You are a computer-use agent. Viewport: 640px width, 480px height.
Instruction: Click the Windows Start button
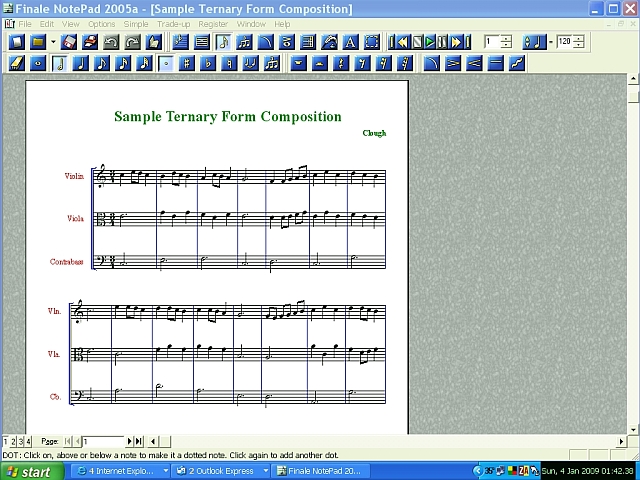pos(28,472)
